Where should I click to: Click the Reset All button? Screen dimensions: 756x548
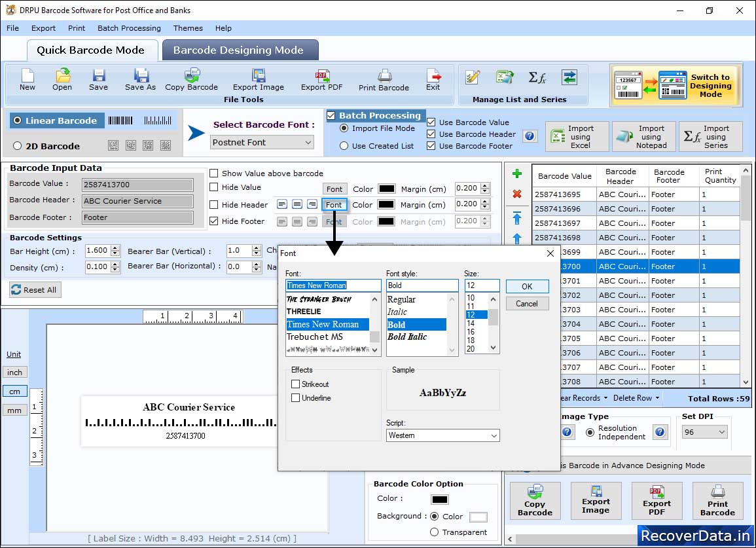pyautogui.click(x=35, y=290)
